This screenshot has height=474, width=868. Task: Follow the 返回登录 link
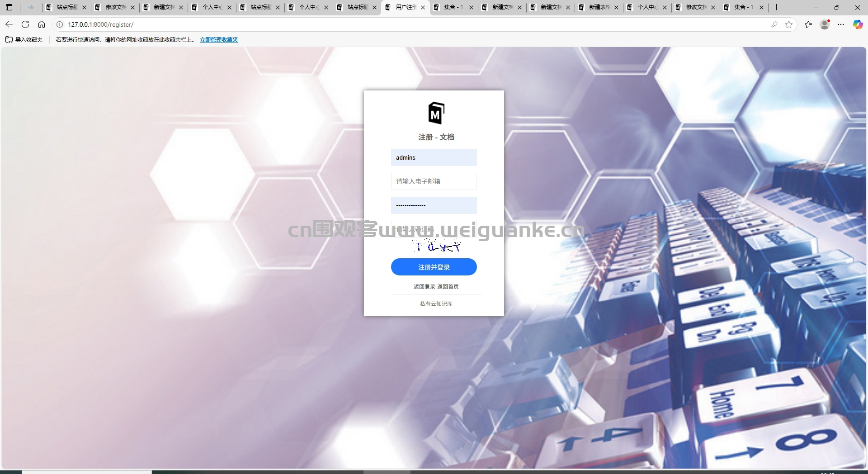point(424,287)
